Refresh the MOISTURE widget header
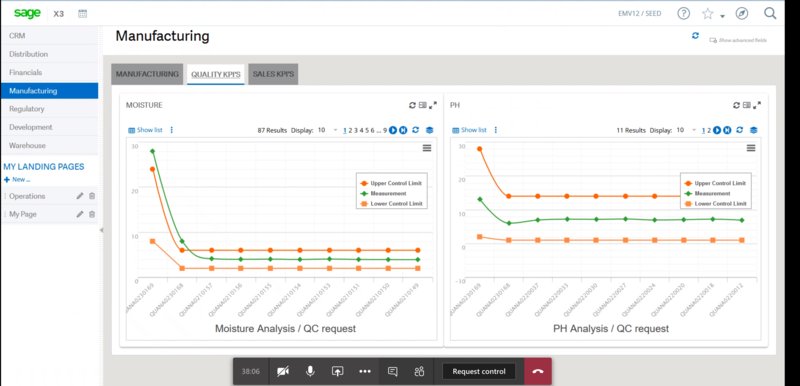800x386 pixels. tap(412, 105)
